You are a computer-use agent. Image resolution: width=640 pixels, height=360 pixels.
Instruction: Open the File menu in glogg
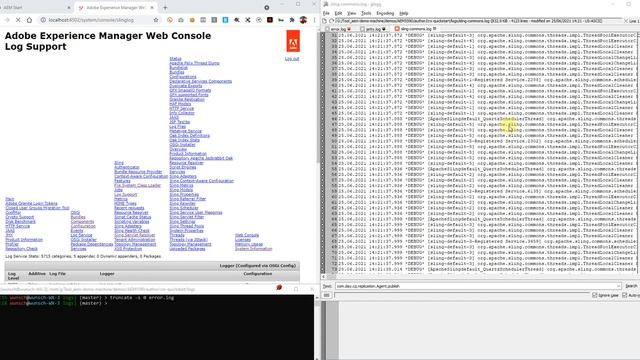[326, 13]
